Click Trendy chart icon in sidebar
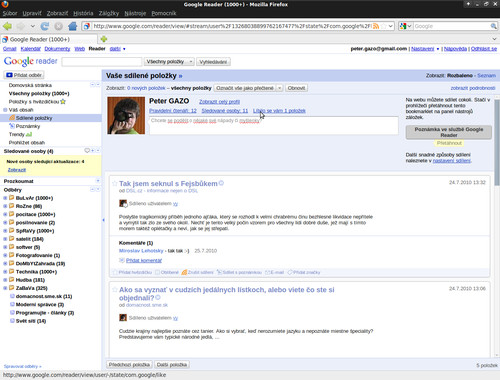This screenshot has width=500, height=380. coord(29,134)
